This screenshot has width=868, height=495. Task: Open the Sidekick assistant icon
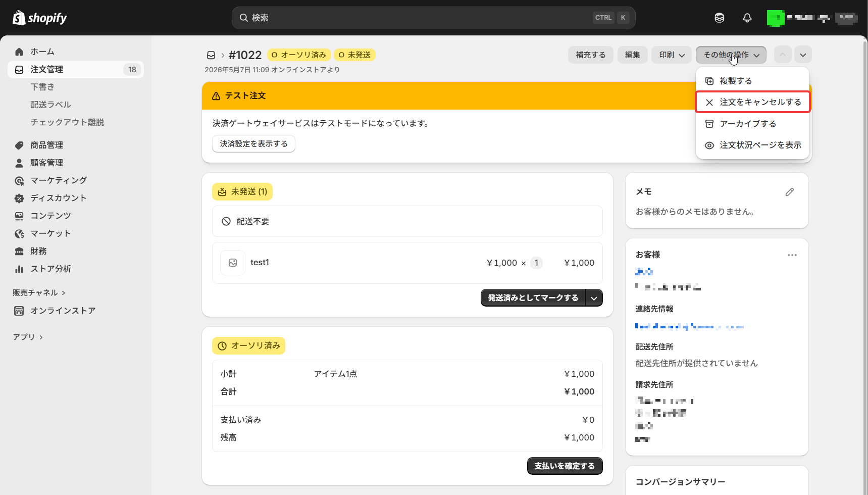720,18
